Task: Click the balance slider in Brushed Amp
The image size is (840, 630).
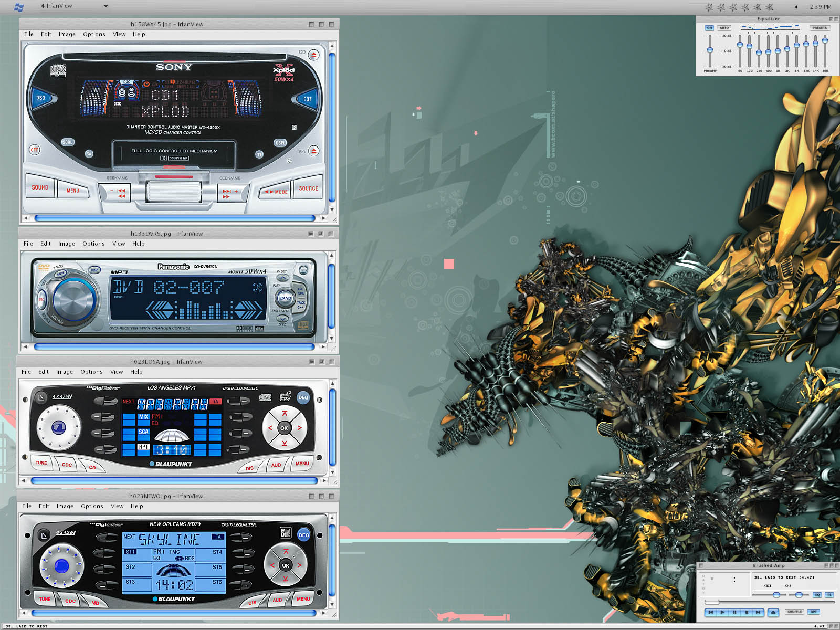Action: (799, 595)
